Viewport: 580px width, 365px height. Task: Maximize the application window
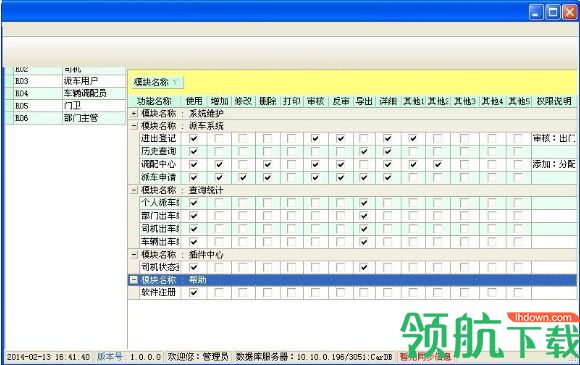[553, 12]
